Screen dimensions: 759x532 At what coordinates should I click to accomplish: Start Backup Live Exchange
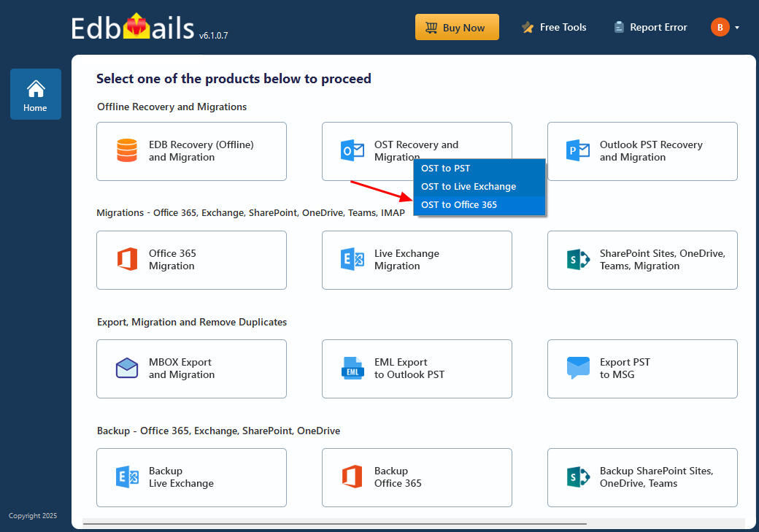(x=191, y=478)
